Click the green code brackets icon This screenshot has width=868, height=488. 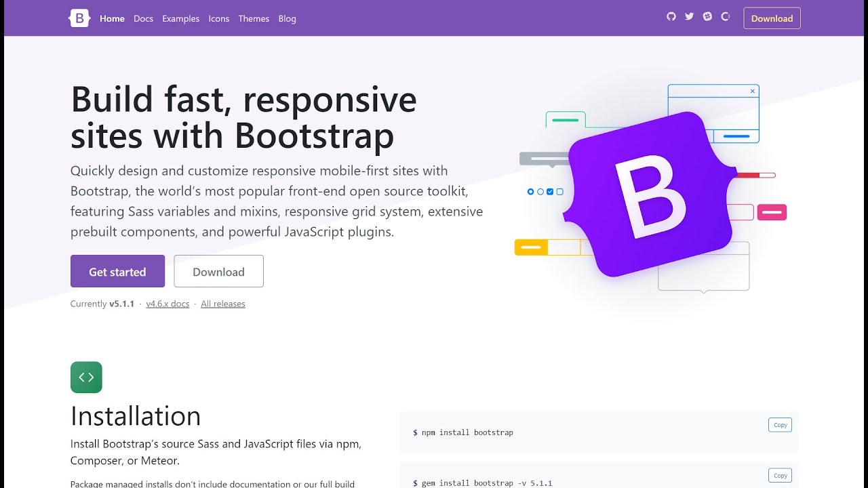pyautogui.click(x=86, y=378)
